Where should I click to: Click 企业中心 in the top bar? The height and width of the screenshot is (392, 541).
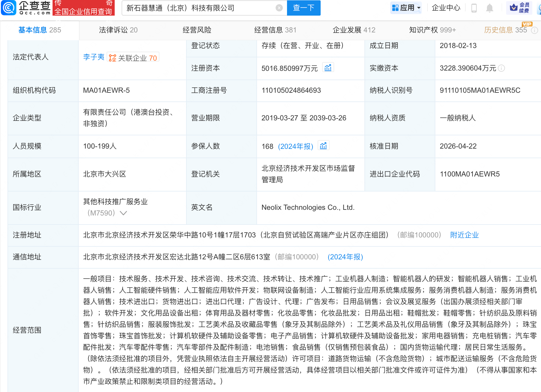point(446,8)
